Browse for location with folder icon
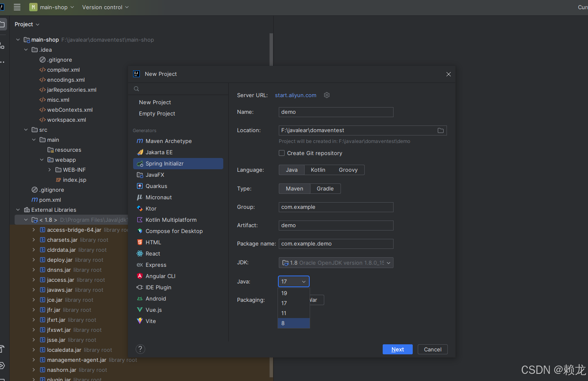 coord(440,131)
